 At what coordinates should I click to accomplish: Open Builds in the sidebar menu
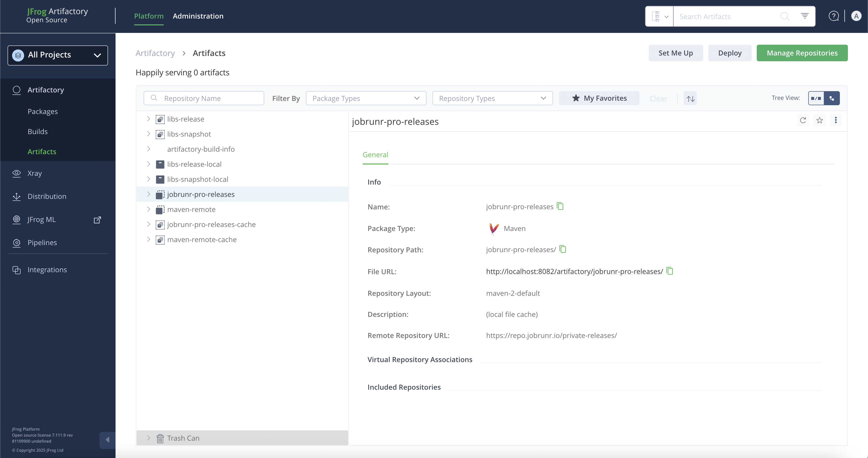click(x=37, y=131)
